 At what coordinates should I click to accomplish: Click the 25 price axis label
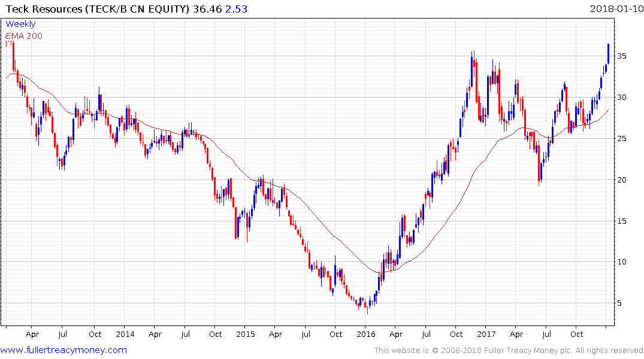621,139
